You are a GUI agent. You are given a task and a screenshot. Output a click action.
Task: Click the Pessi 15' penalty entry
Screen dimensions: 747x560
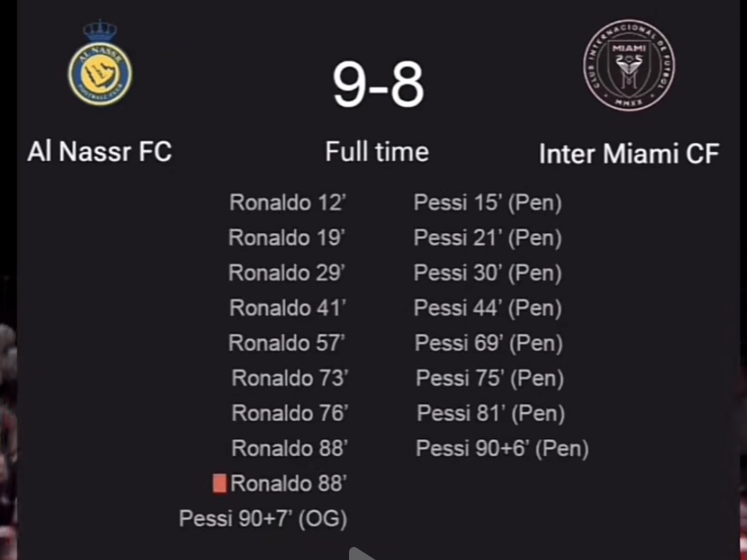click(x=487, y=203)
